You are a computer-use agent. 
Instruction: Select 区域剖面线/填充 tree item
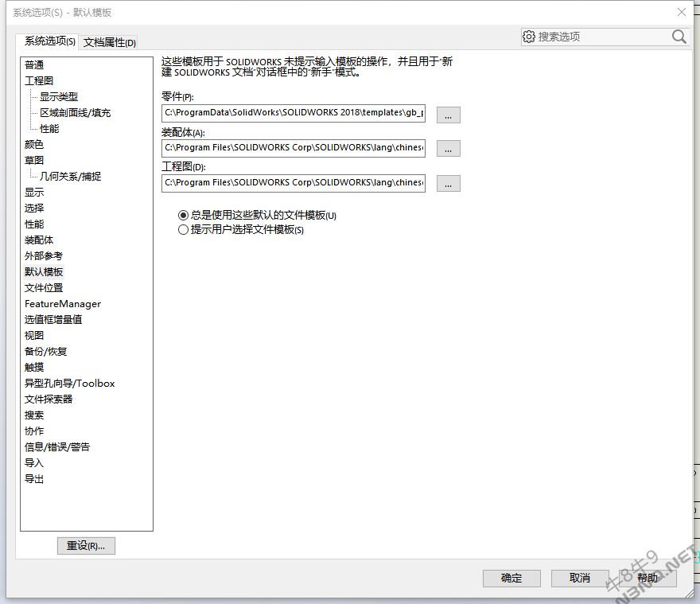75,113
